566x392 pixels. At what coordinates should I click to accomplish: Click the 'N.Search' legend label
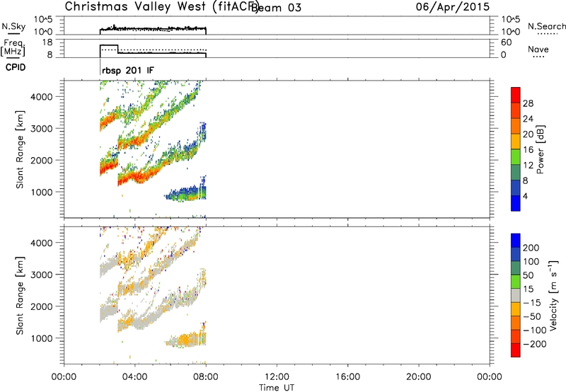click(x=547, y=26)
